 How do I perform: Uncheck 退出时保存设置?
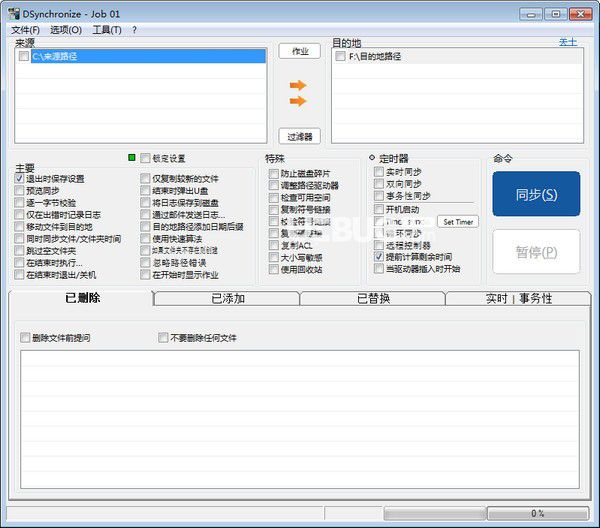19,178
